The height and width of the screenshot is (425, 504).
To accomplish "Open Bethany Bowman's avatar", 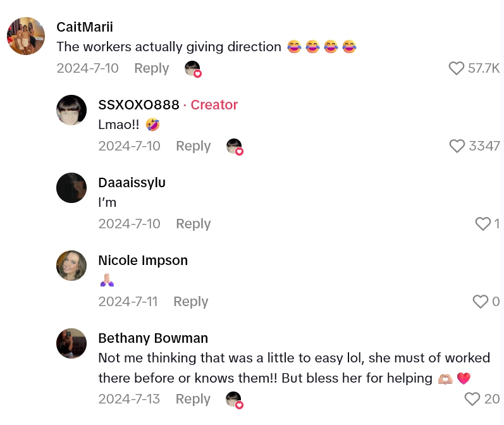I will [71, 343].
